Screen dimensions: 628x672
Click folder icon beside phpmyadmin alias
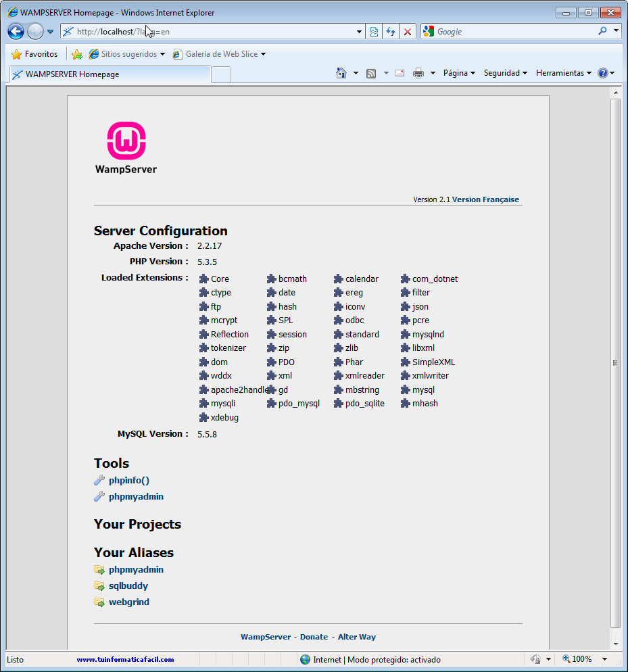(99, 569)
